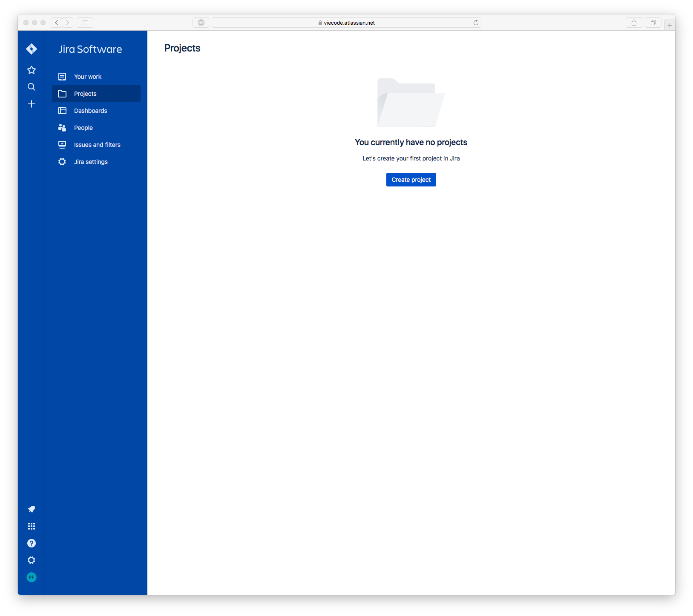Open the notifications rocket icon

tap(32, 509)
